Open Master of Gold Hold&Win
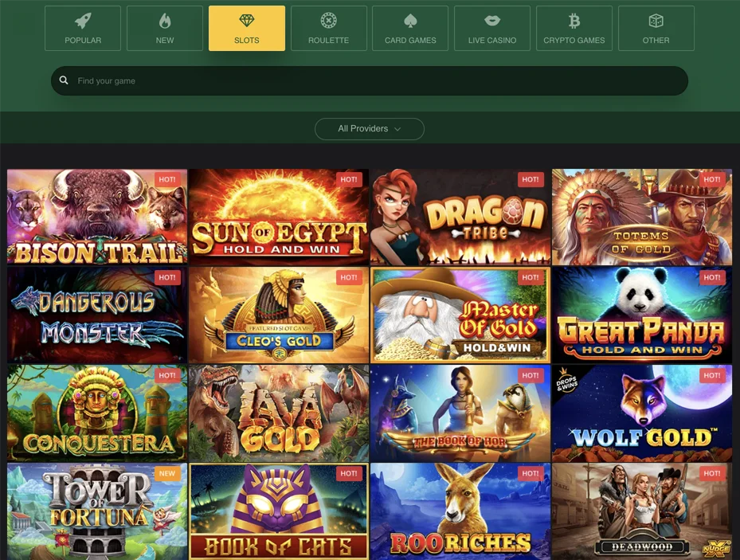The height and width of the screenshot is (560, 740). click(460, 315)
